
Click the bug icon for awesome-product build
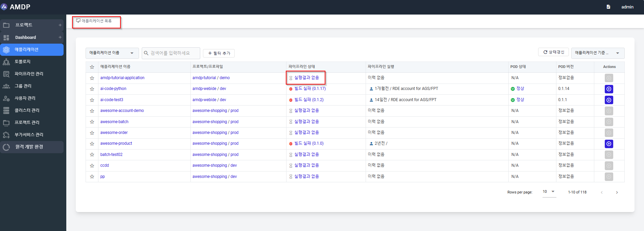291,144
